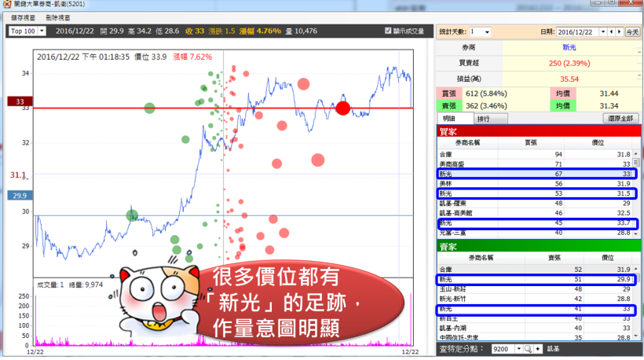The height and width of the screenshot is (360, 644).
Task: Click the large red bubble on the price line
Action: (x=342, y=108)
